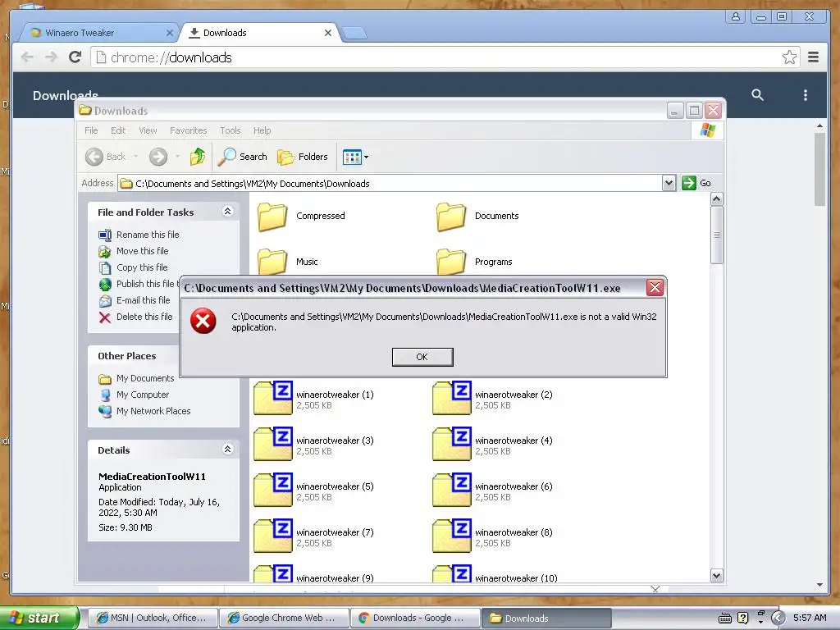Switch to Google Chrome Web taskbar button
This screenshot has height=630, width=840.
point(284,618)
